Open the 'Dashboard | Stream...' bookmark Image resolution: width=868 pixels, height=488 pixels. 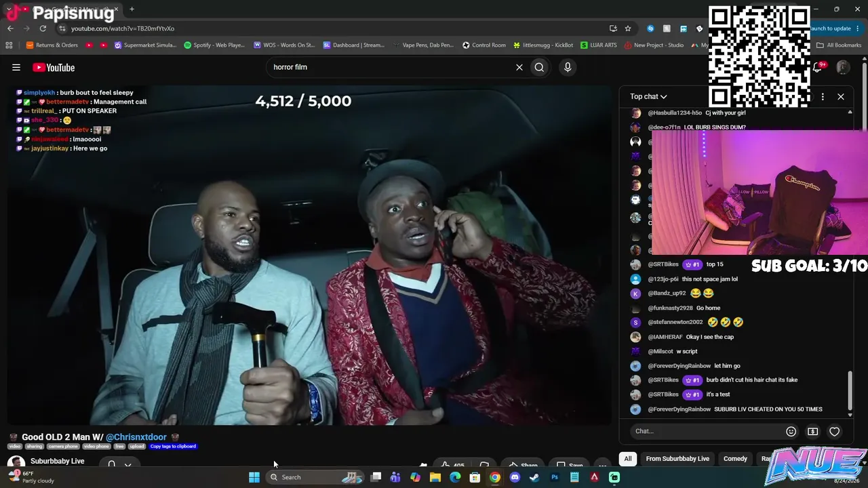click(354, 45)
